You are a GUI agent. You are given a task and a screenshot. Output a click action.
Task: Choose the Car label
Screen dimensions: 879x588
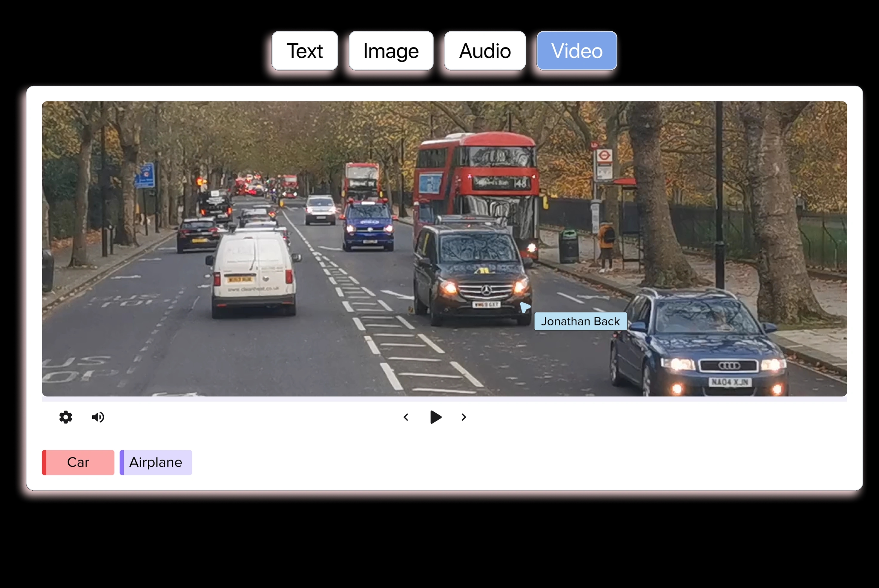pos(78,462)
